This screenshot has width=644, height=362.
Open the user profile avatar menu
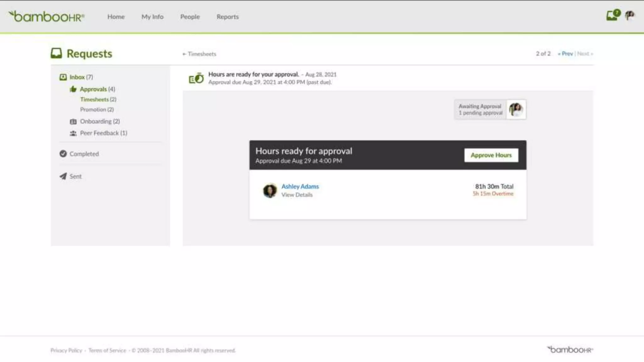pos(630,15)
